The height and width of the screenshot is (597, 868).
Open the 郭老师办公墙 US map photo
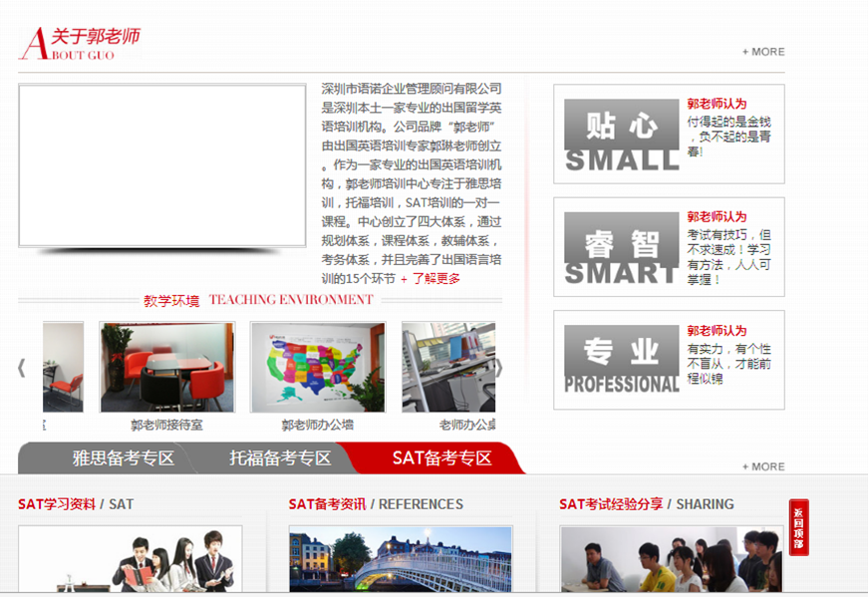click(x=317, y=367)
